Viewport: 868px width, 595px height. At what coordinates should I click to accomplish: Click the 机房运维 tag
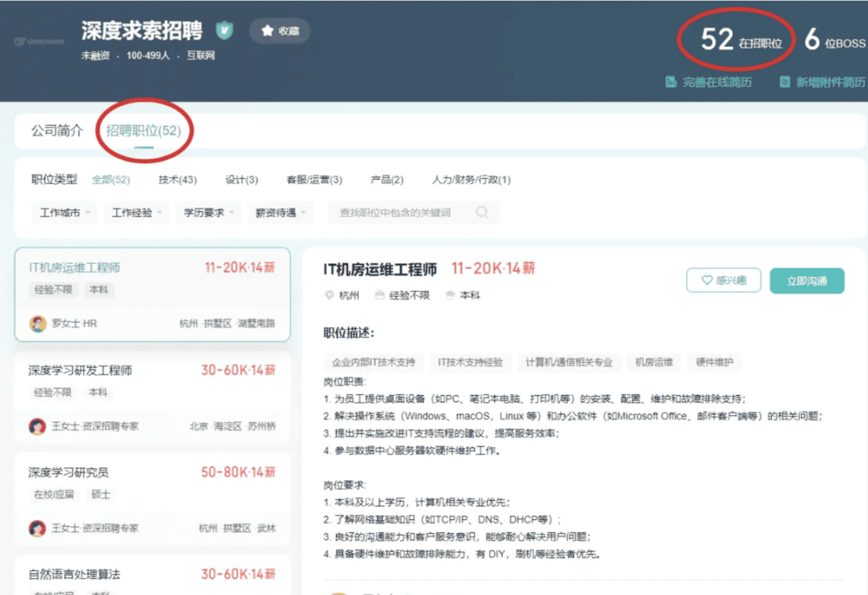click(654, 362)
